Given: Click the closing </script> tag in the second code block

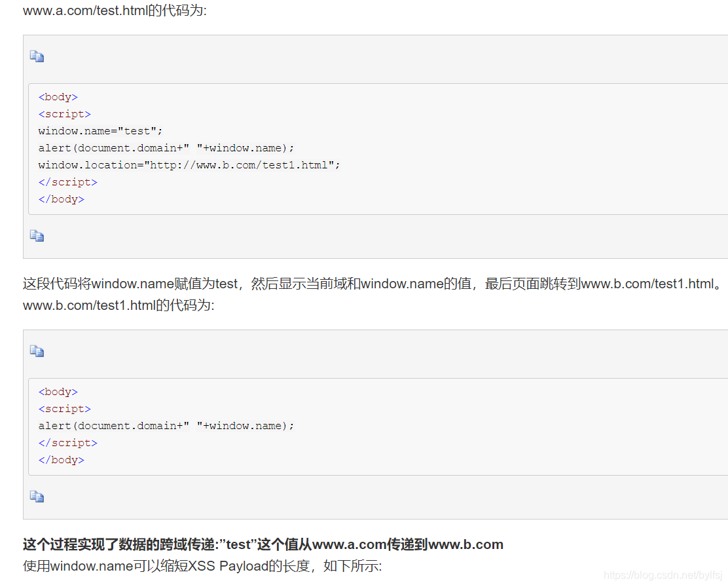Looking at the screenshot, I should click(x=68, y=443).
